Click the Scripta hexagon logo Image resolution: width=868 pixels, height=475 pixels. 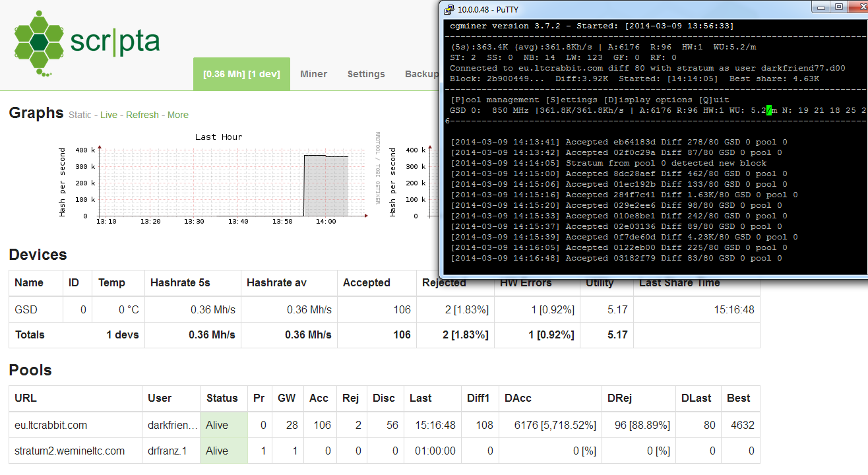tap(40, 43)
